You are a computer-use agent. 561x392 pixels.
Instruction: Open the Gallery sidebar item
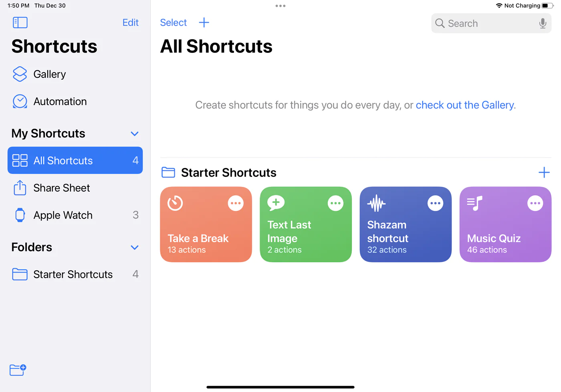(x=49, y=74)
